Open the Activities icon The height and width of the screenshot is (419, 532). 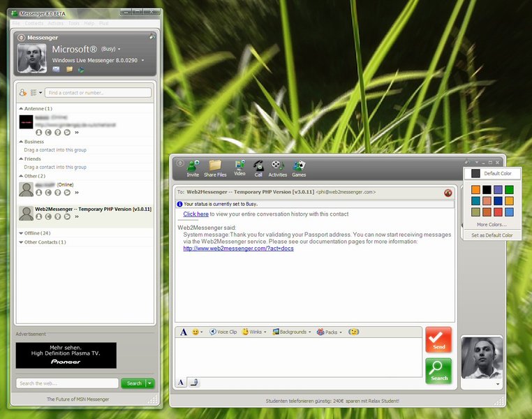click(278, 168)
